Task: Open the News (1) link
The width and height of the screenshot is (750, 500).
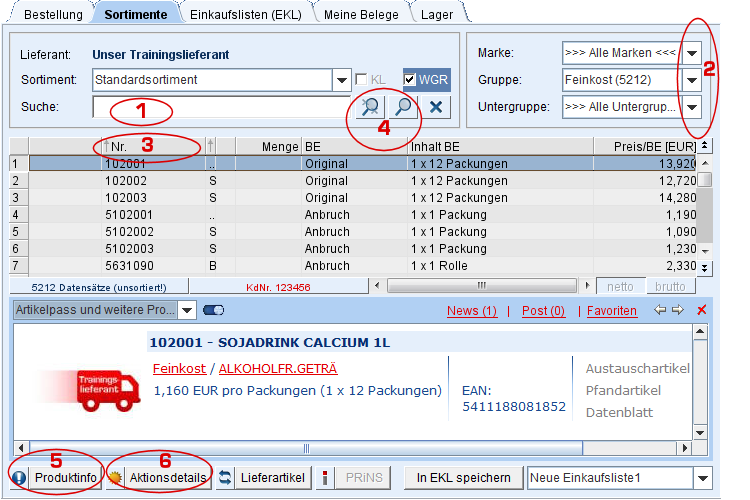Action: [x=471, y=311]
